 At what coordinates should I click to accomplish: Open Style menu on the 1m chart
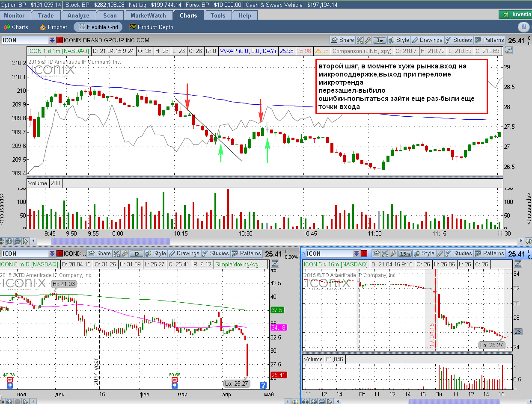(398, 40)
